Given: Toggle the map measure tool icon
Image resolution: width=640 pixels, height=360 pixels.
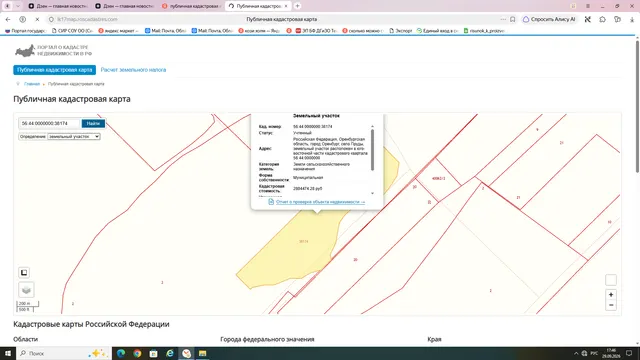Looking at the screenshot, I should pos(24,272).
